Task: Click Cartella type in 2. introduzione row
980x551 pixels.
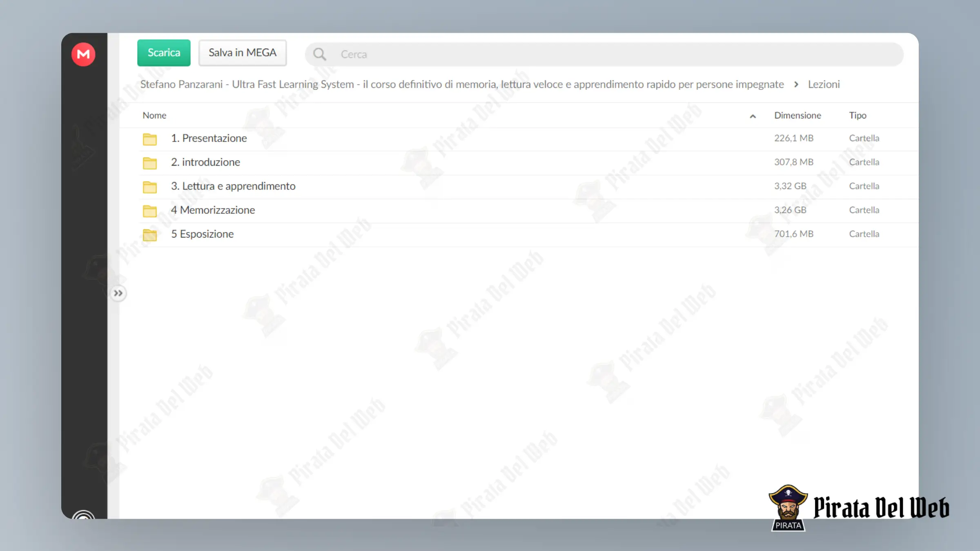Action: [x=864, y=162]
